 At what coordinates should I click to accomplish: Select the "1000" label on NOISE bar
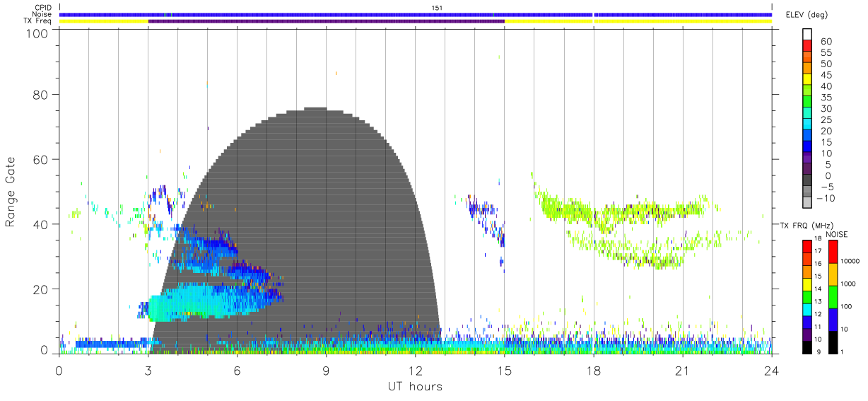(x=849, y=285)
